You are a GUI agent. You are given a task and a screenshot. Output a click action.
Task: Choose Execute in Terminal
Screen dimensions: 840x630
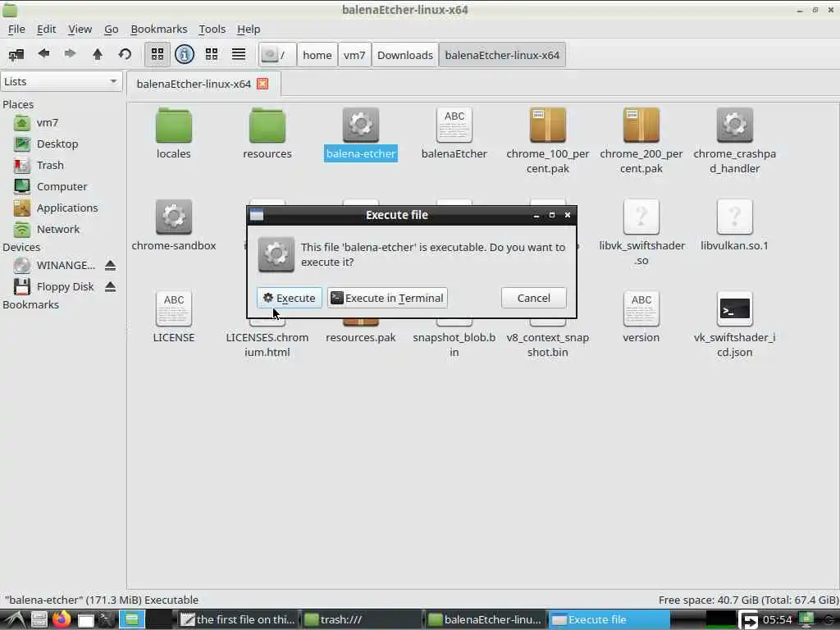387,298
